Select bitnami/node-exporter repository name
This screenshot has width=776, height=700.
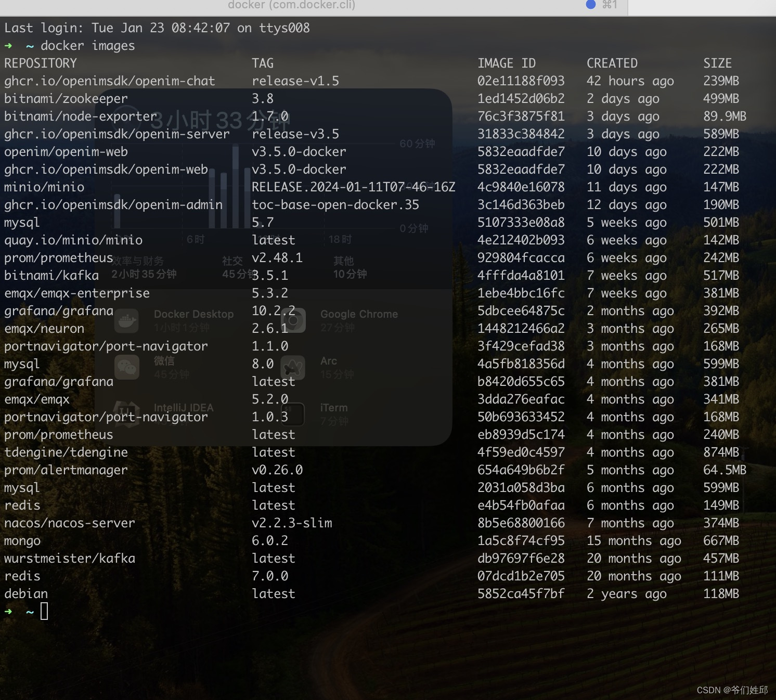[81, 116]
